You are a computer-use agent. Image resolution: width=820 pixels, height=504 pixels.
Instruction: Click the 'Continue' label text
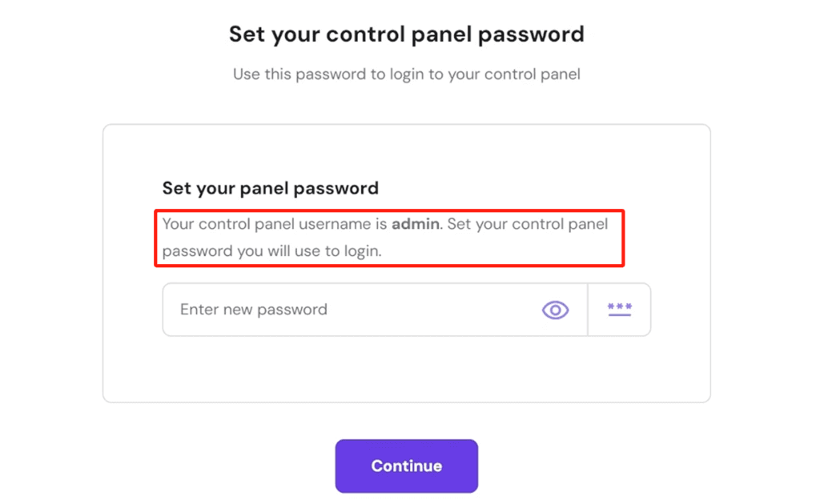(x=406, y=466)
